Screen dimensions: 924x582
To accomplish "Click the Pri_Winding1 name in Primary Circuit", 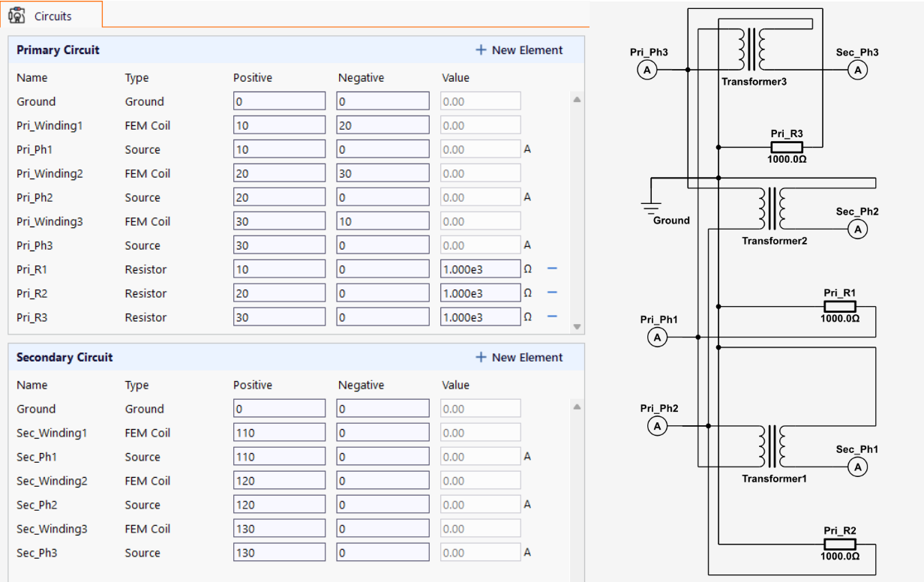I will 49,125.
